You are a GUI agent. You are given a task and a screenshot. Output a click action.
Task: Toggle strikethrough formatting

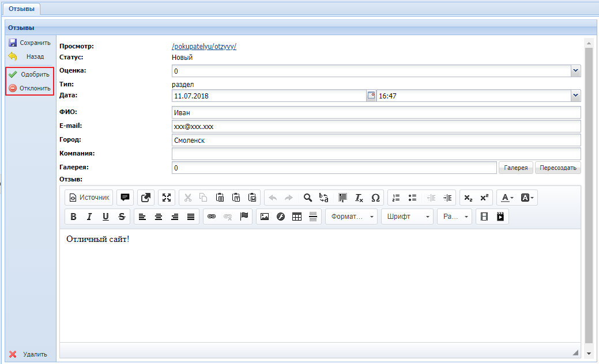tap(122, 217)
